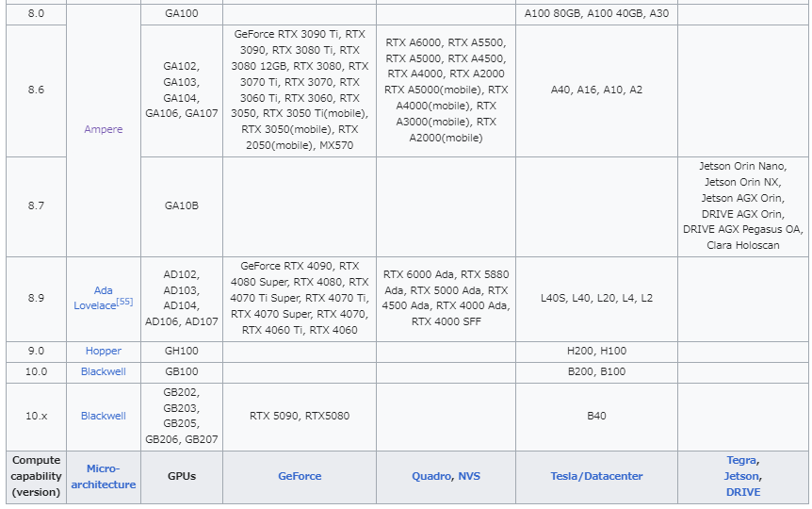Click the GH100 GPU cell
The width and height of the screenshot is (812, 509).
click(x=181, y=352)
